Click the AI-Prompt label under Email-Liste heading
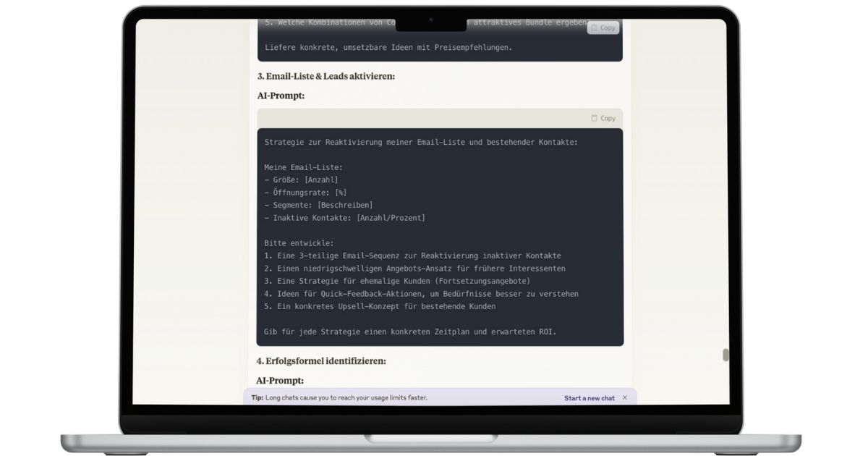The height and width of the screenshot is (456, 868). pos(281,96)
